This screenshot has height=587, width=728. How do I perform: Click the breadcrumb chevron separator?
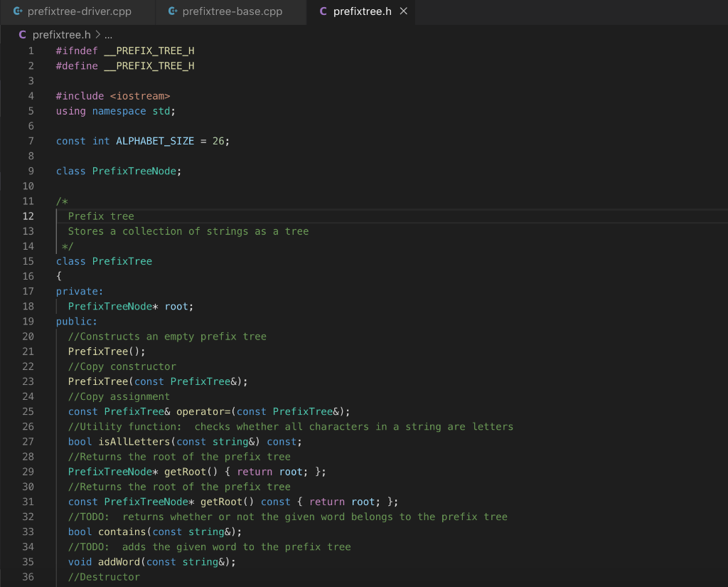tap(97, 34)
